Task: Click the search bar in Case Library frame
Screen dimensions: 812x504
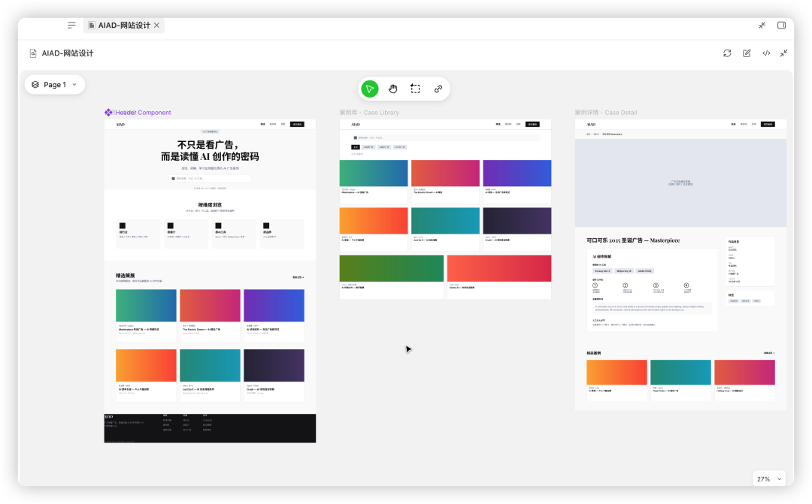Action: coord(445,137)
